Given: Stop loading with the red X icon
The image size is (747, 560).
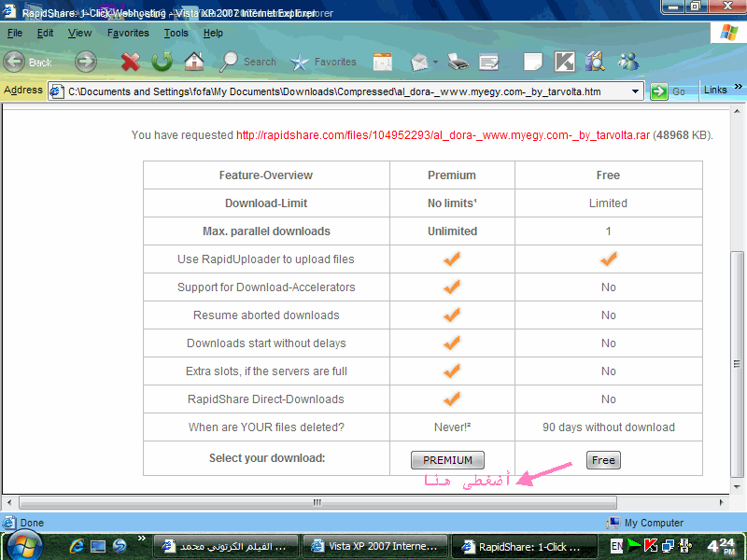Looking at the screenshot, I should pos(130,62).
